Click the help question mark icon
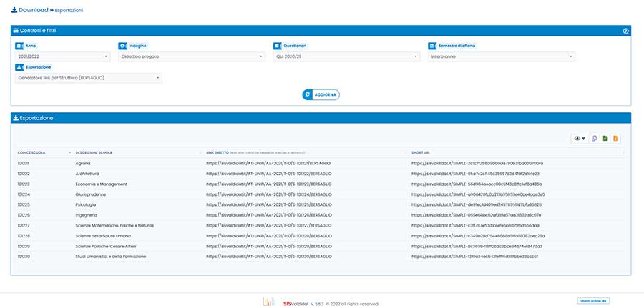The height and width of the screenshot is (306, 644). coord(625,31)
